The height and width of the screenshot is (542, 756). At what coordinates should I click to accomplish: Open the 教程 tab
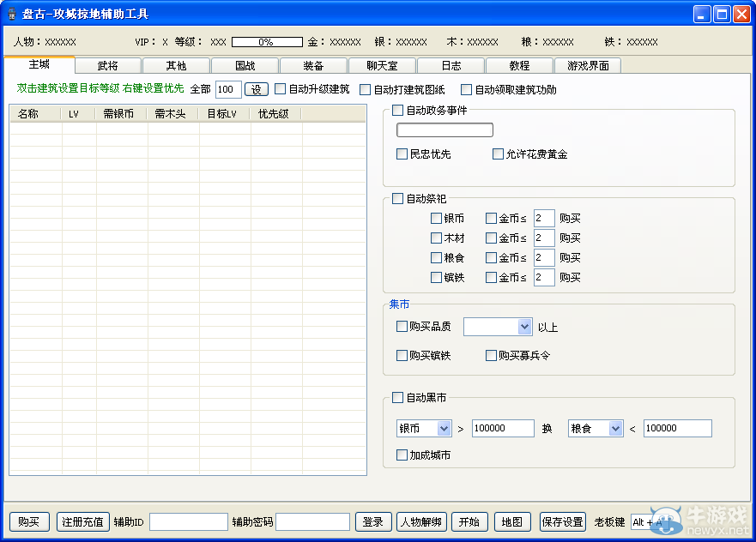click(519, 65)
